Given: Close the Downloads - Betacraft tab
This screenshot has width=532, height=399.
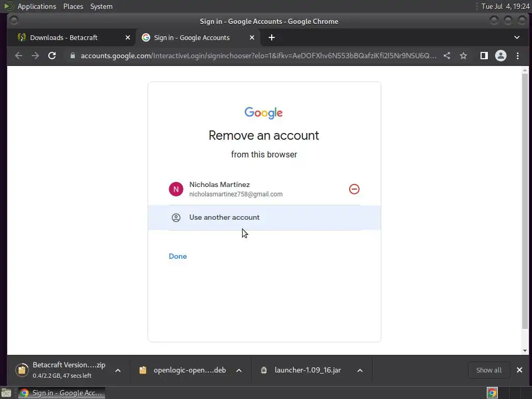Looking at the screenshot, I should pos(128,37).
